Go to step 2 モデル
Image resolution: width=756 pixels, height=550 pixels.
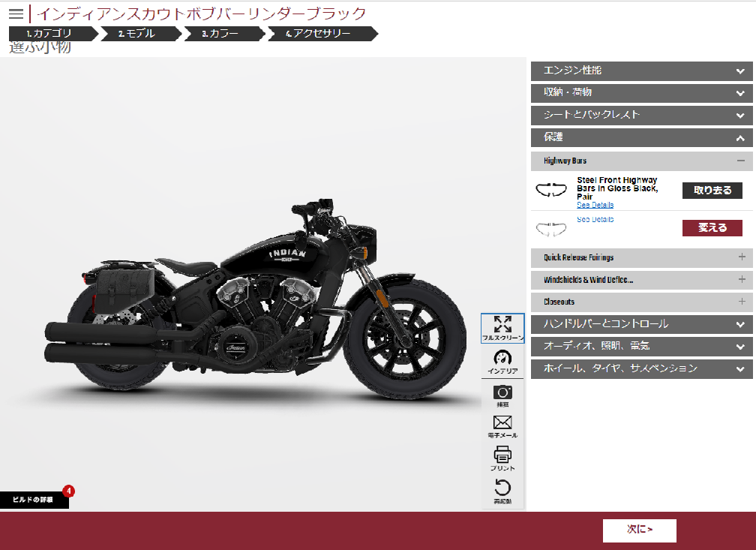[140, 33]
